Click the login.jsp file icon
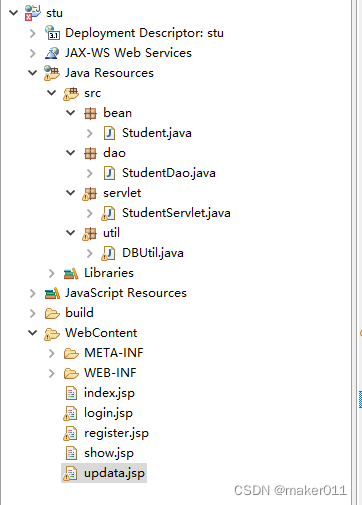 (70, 413)
